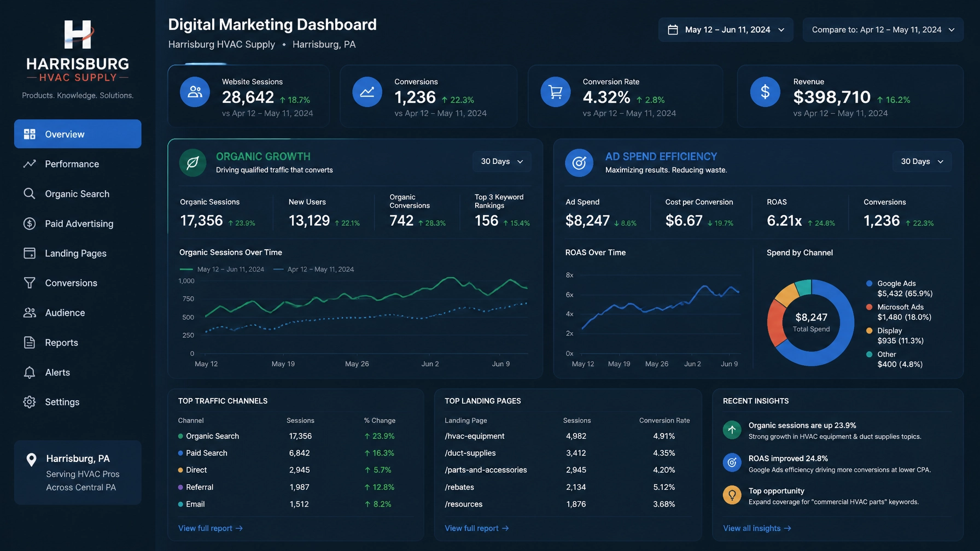
Task: Click the Organic Search traffic channel row
Action: coord(296,436)
